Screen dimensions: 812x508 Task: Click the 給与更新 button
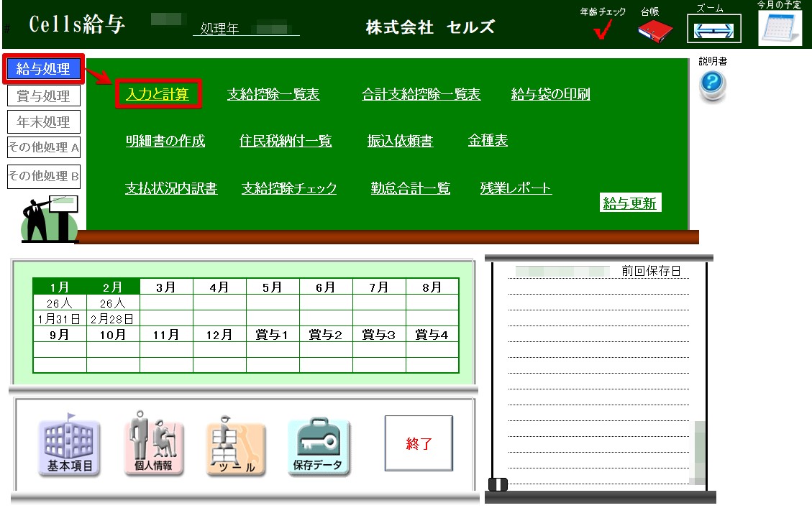point(629,203)
